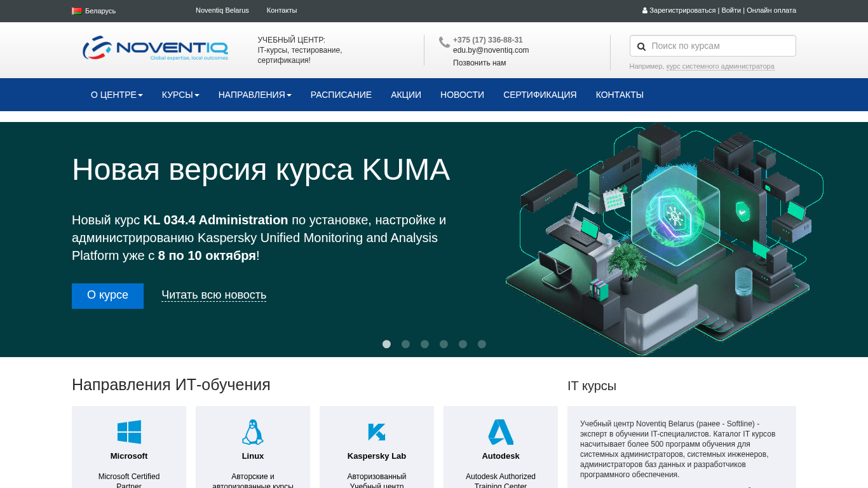Expand the О ЦЕНТРЕ dropdown menu
The height and width of the screenshot is (488, 868).
point(117,95)
